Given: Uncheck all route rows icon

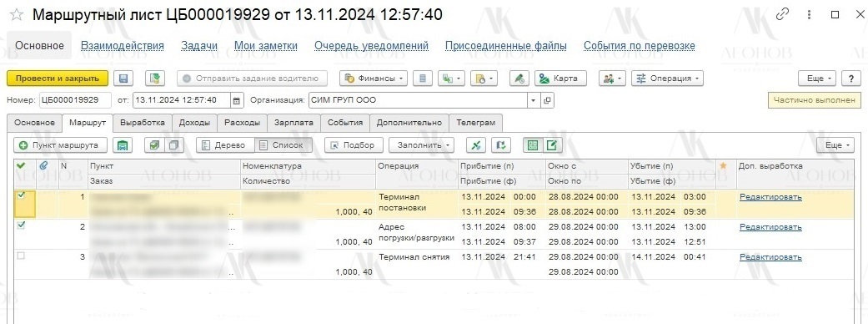Looking at the screenshot, I should [x=174, y=144].
